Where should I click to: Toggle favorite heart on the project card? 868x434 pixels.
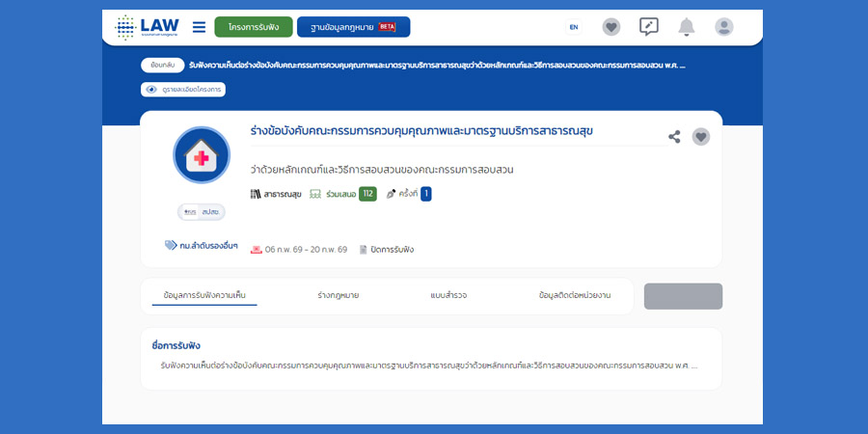click(701, 137)
